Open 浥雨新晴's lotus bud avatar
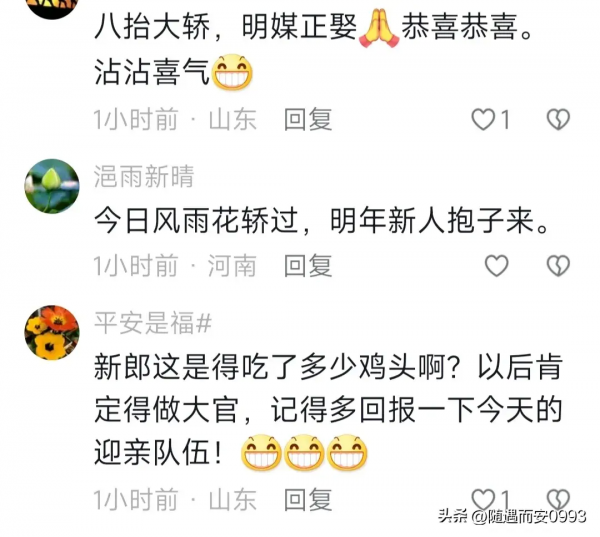This screenshot has height=537, width=600. pos(52,186)
